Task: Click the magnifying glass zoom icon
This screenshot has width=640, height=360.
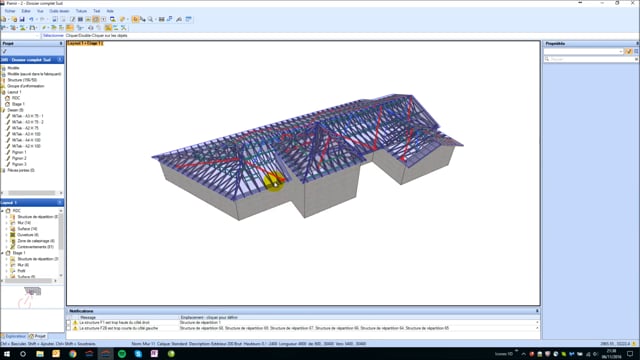Action: pyautogui.click(x=151, y=19)
